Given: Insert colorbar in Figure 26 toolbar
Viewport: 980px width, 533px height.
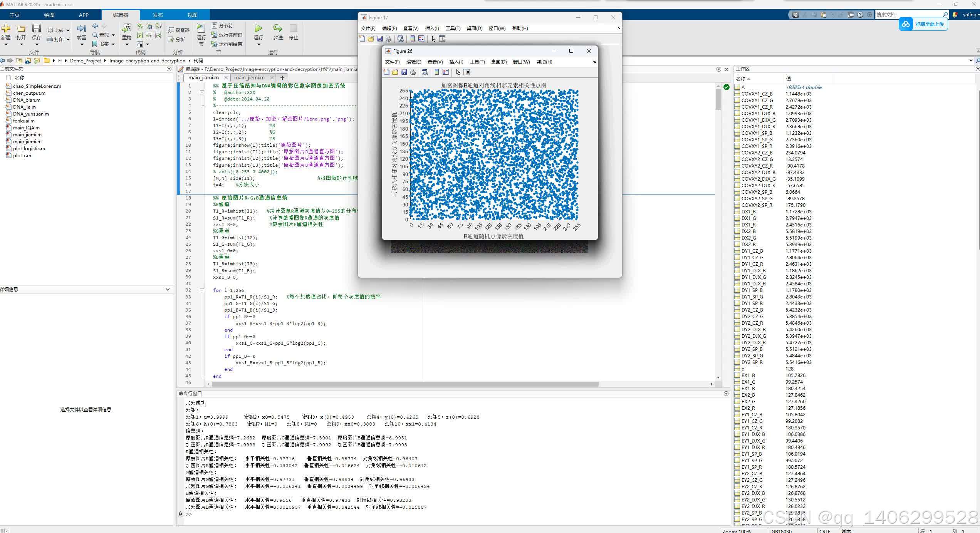Looking at the screenshot, I should (436, 72).
